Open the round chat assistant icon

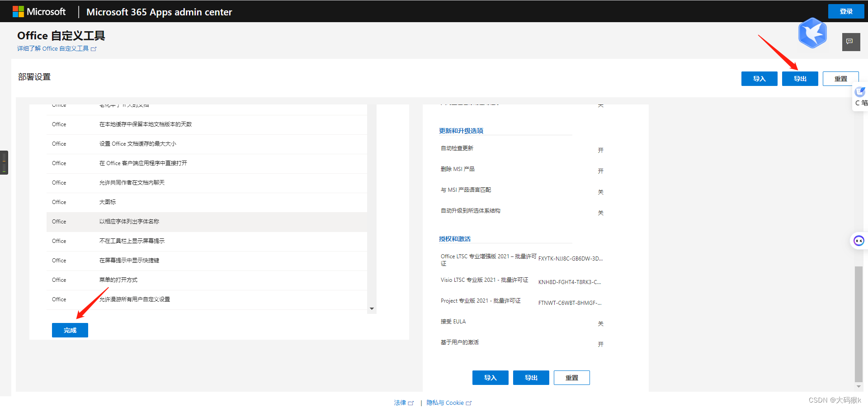tap(859, 241)
